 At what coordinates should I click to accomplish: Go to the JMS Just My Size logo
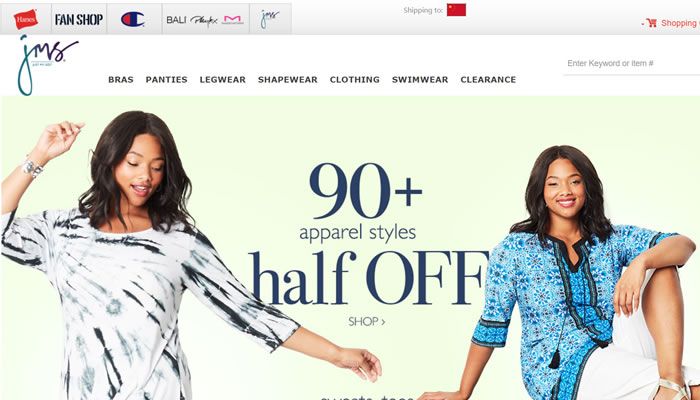47,65
